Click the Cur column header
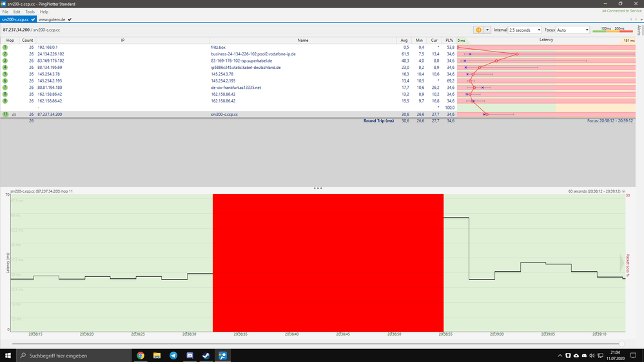644x362 pixels. click(x=434, y=40)
